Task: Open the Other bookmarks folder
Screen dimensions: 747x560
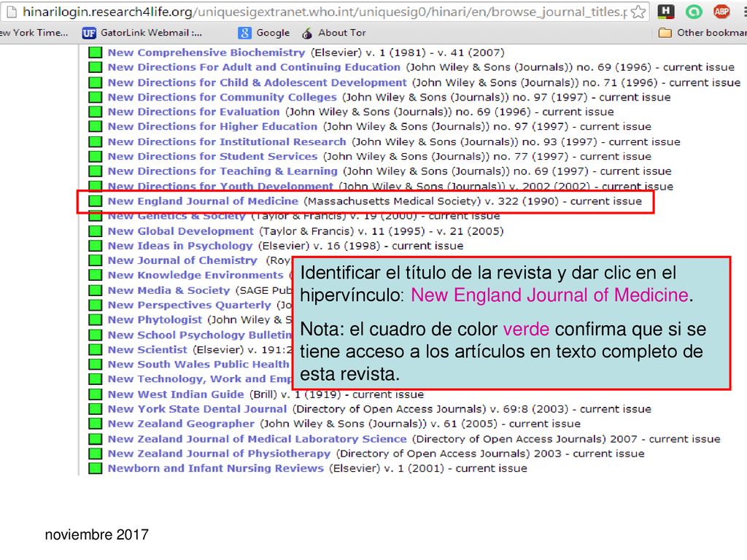Action: 703,33
